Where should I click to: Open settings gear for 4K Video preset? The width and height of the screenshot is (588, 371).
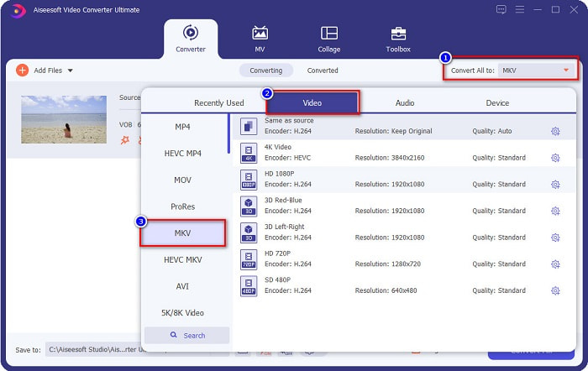(x=555, y=158)
